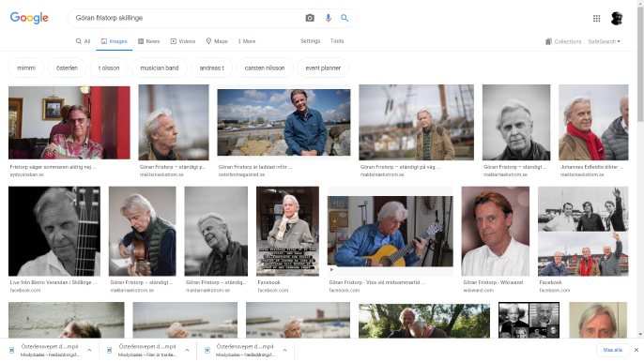The width and height of the screenshot is (644, 362).
Task: Open the Wikiwand portrait image
Action: coord(496,231)
